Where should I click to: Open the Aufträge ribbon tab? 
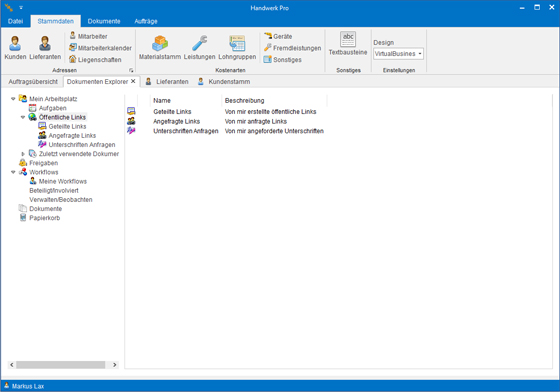click(146, 21)
